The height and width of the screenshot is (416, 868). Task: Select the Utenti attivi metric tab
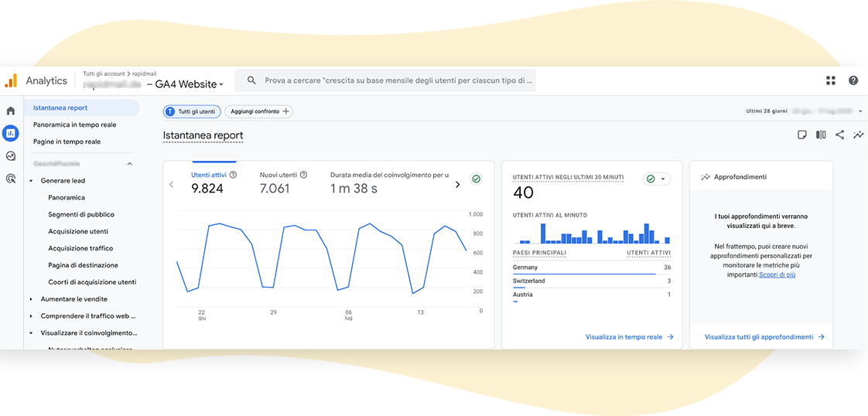tap(209, 175)
